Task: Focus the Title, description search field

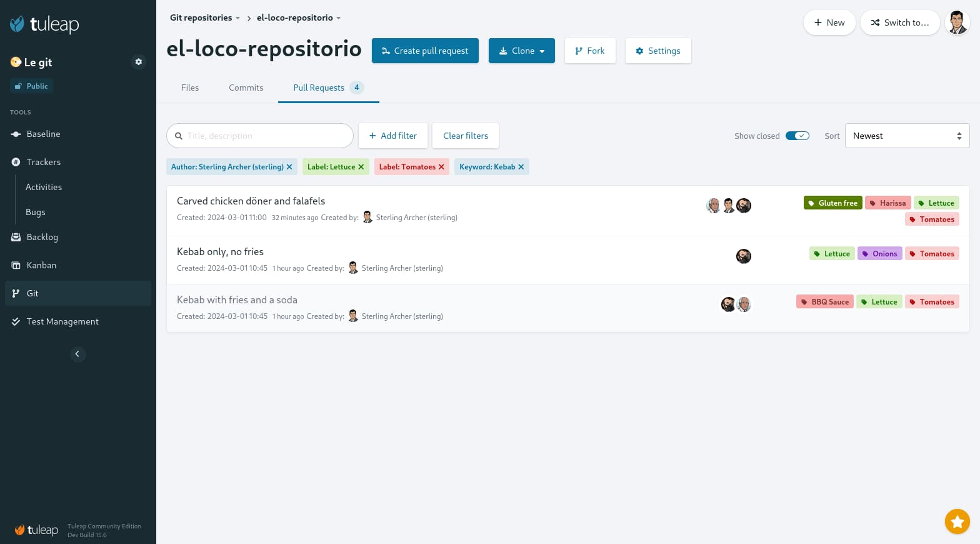Action: pos(260,136)
